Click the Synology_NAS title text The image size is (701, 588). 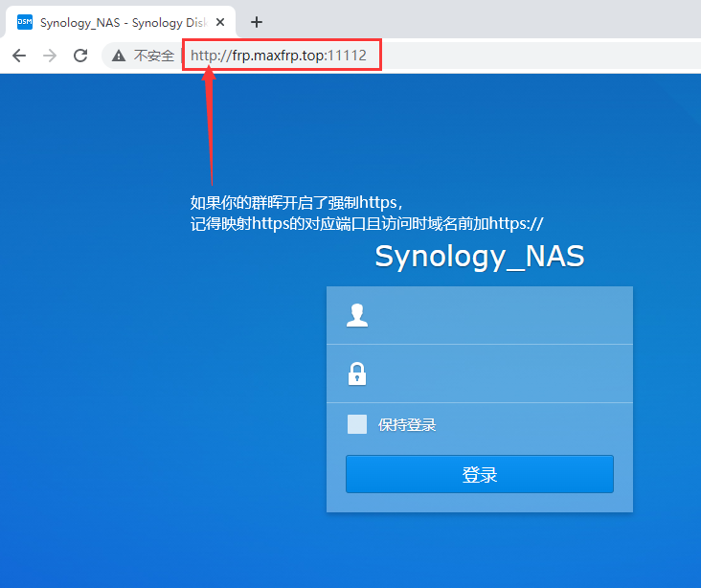point(479,257)
